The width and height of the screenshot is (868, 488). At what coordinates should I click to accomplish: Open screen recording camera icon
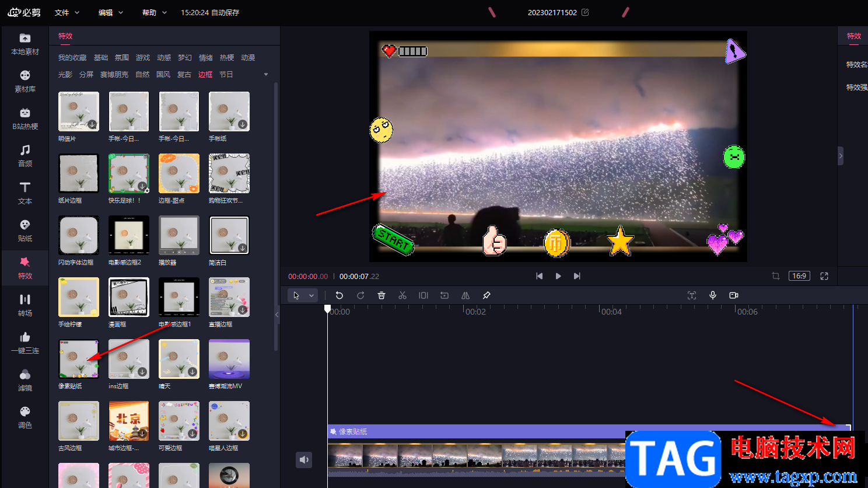point(734,295)
